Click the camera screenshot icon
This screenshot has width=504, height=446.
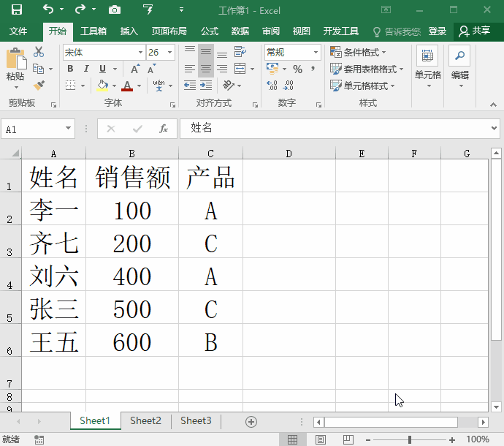click(115, 10)
